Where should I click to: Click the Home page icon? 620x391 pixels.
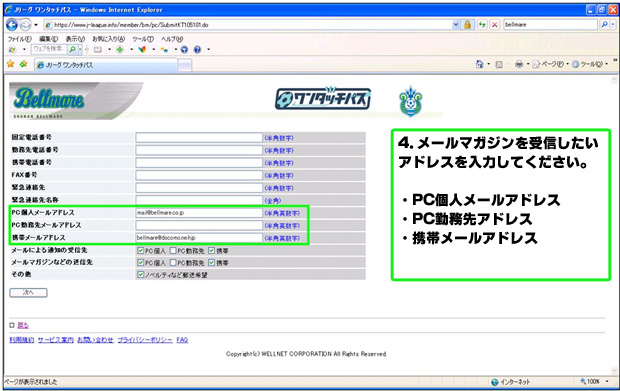click(x=479, y=64)
